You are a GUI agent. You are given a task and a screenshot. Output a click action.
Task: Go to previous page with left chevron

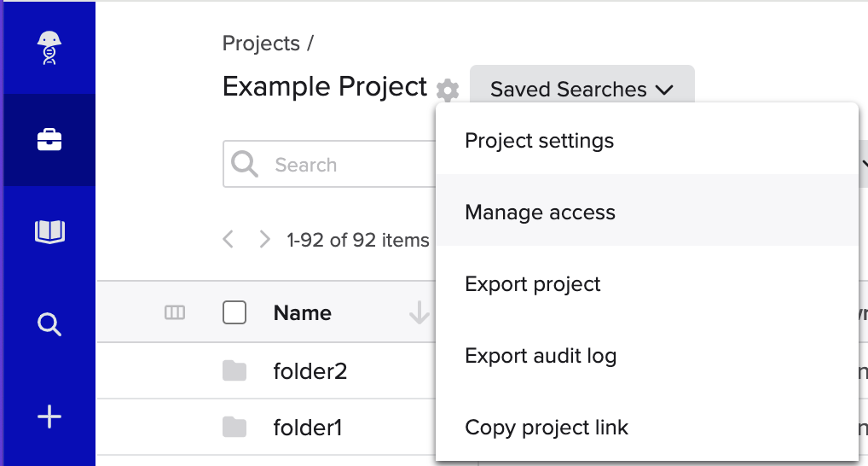229,240
